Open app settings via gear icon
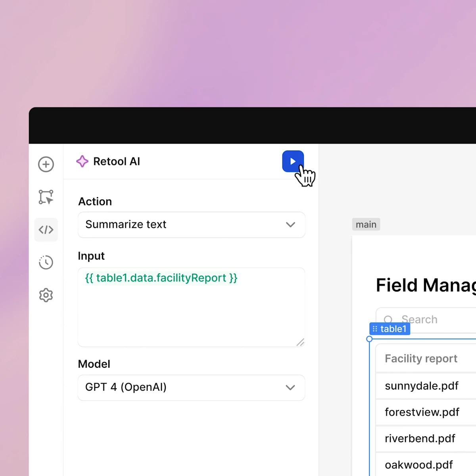Screen dimensions: 476x476 click(46, 295)
